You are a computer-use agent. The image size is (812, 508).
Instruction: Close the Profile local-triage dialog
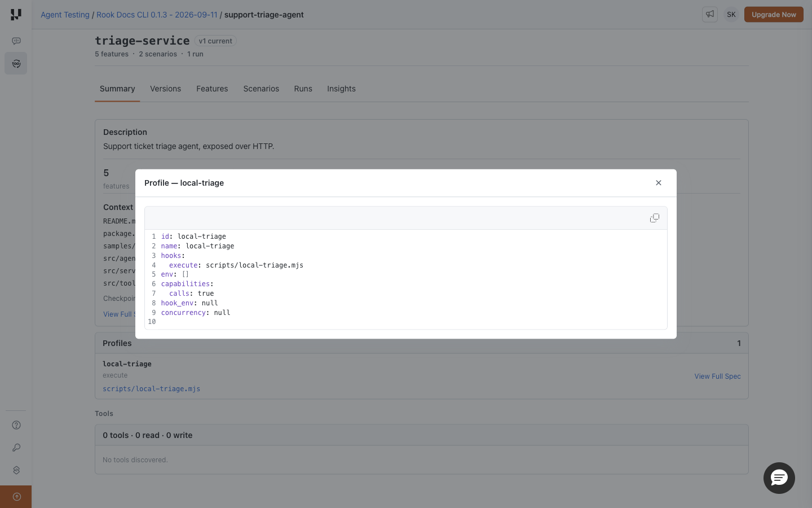(659, 183)
